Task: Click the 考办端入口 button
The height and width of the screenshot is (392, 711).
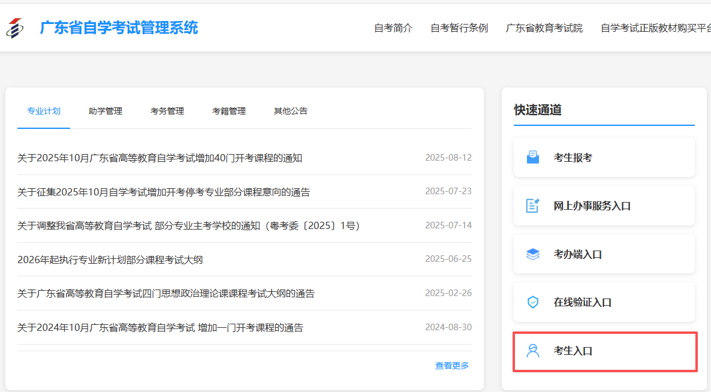Action: click(604, 254)
